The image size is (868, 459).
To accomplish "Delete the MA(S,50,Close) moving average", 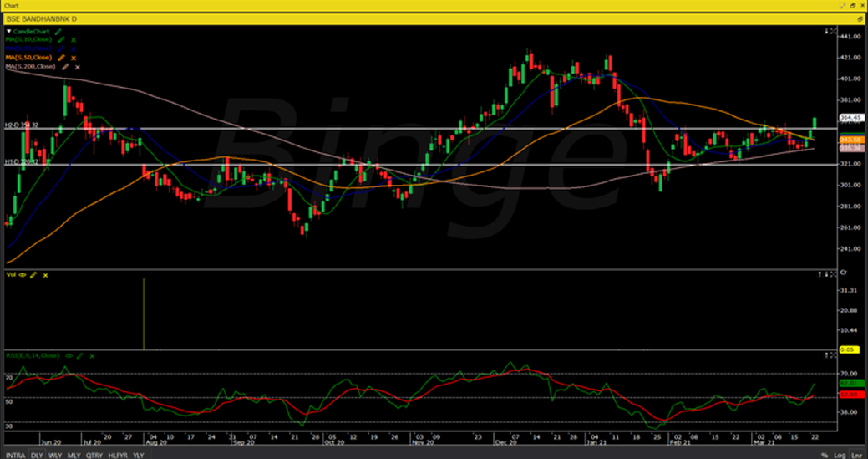I will (74, 58).
